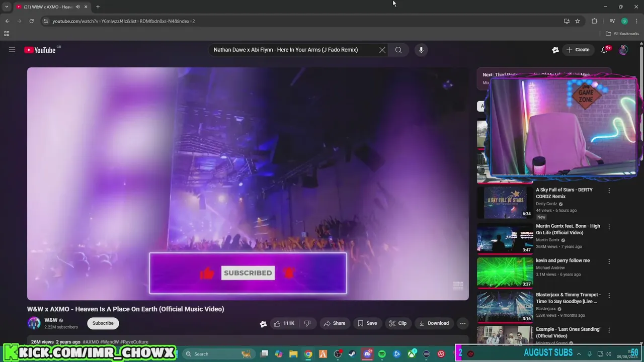The width and height of the screenshot is (644, 362).
Task: Open options for kevin and perry follow me
Action: coord(609,261)
